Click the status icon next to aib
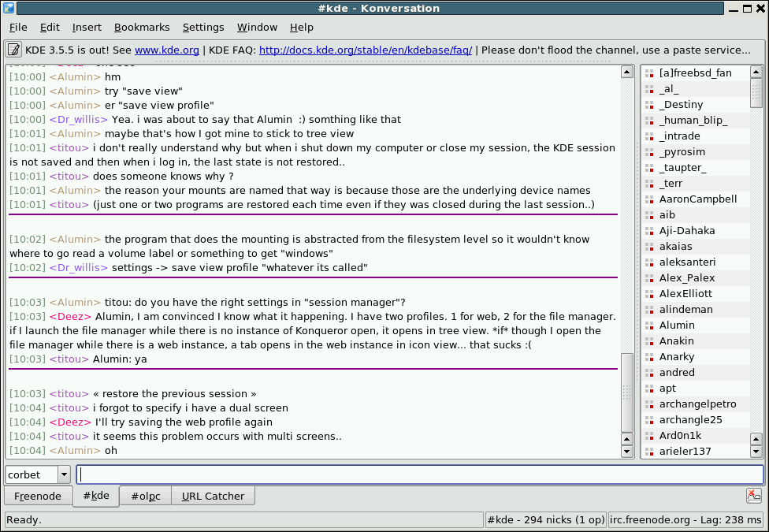 [x=649, y=214]
